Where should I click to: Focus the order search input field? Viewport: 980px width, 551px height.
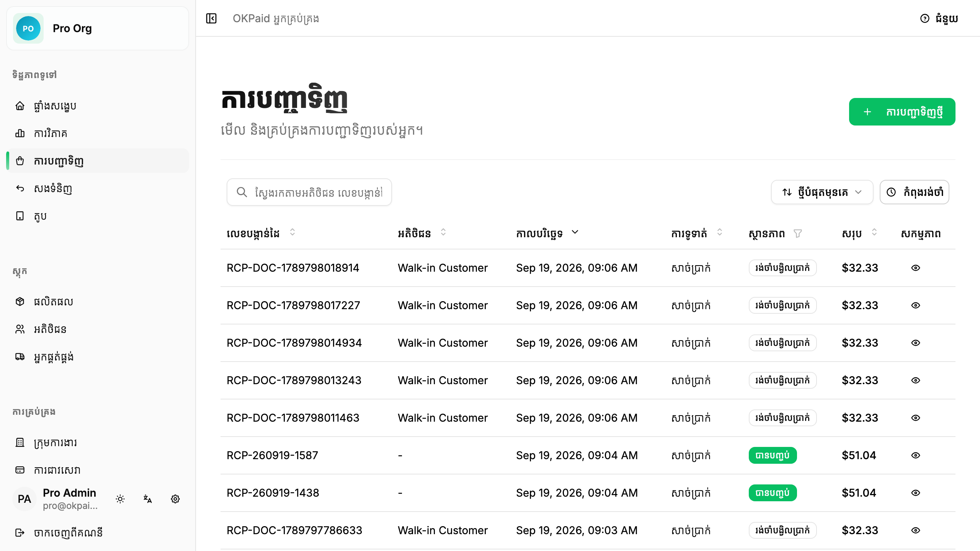[x=309, y=192]
